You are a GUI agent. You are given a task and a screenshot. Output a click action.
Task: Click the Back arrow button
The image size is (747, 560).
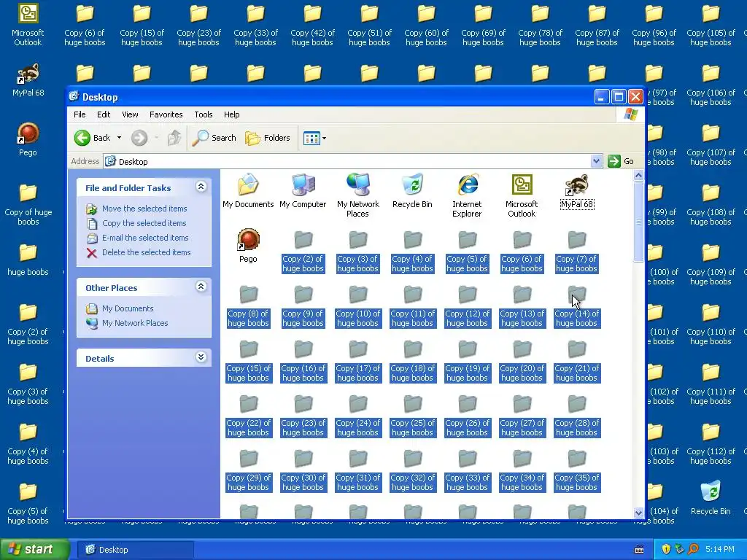(x=93, y=138)
